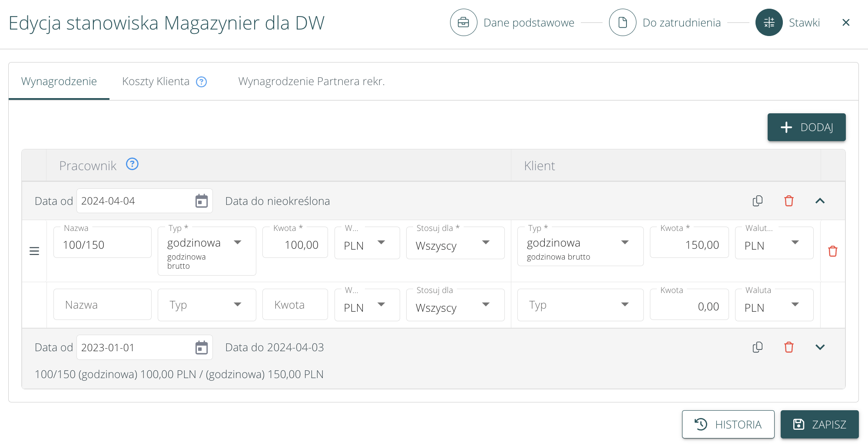Open the calendar picker for date 2023-01-01

click(201, 347)
